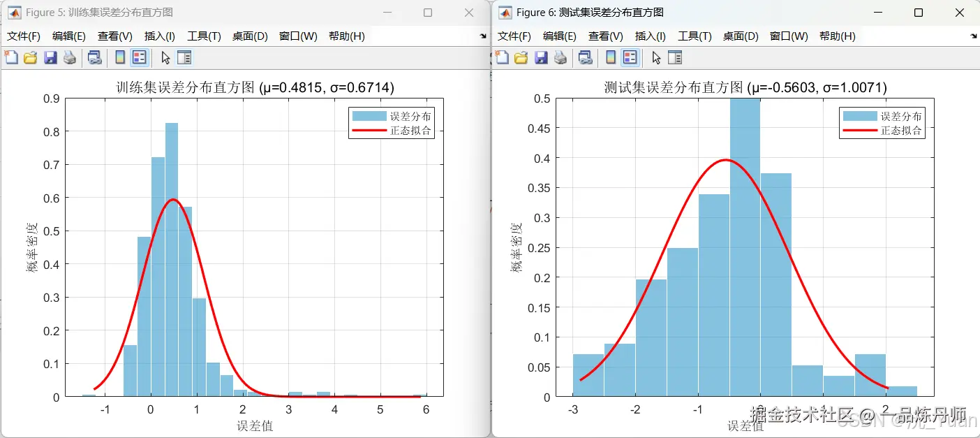The image size is (980, 438).
Task: Click 概率密度 y-axis label in Figure 5
Action: tap(32, 247)
